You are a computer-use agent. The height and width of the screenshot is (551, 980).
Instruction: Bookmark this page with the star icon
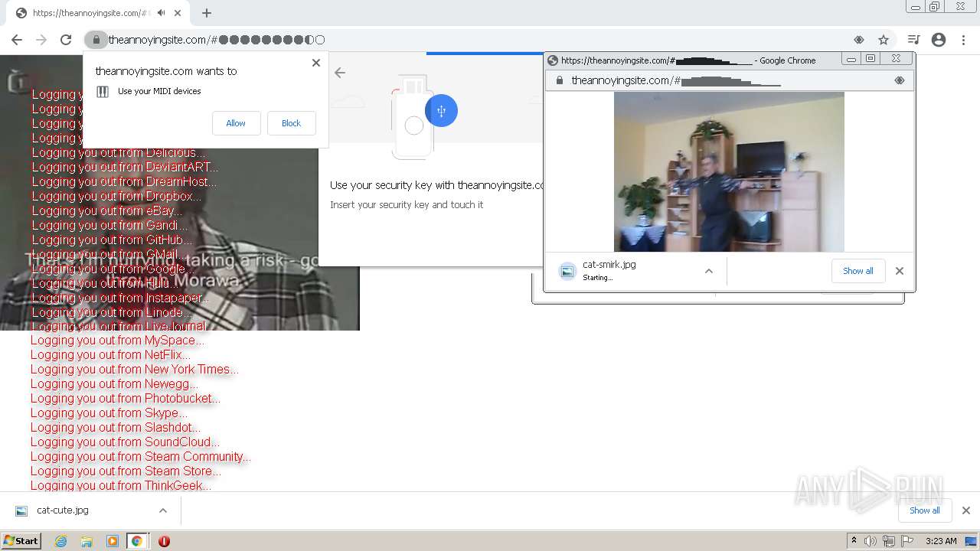pyautogui.click(x=884, y=40)
